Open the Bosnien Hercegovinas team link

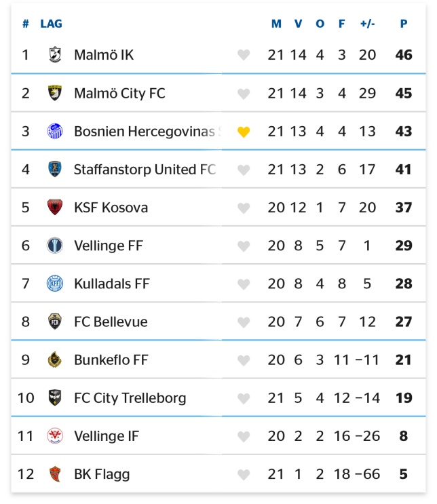click(x=148, y=131)
